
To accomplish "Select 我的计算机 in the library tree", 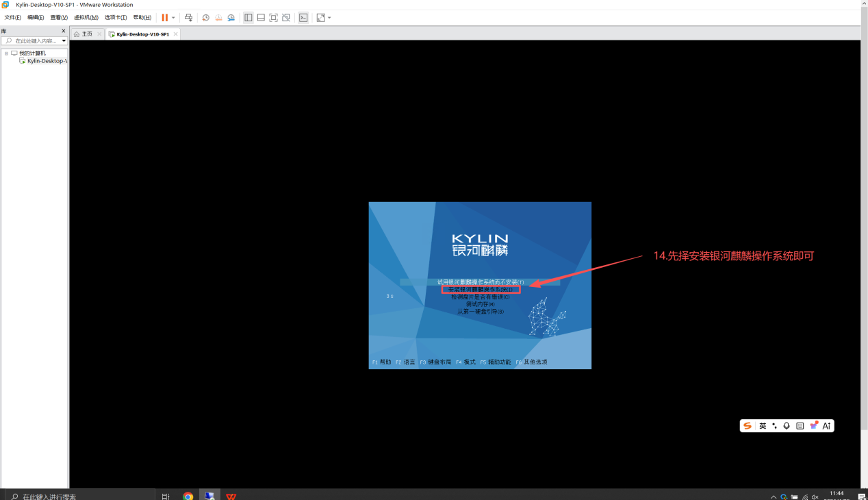I will click(x=32, y=53).
